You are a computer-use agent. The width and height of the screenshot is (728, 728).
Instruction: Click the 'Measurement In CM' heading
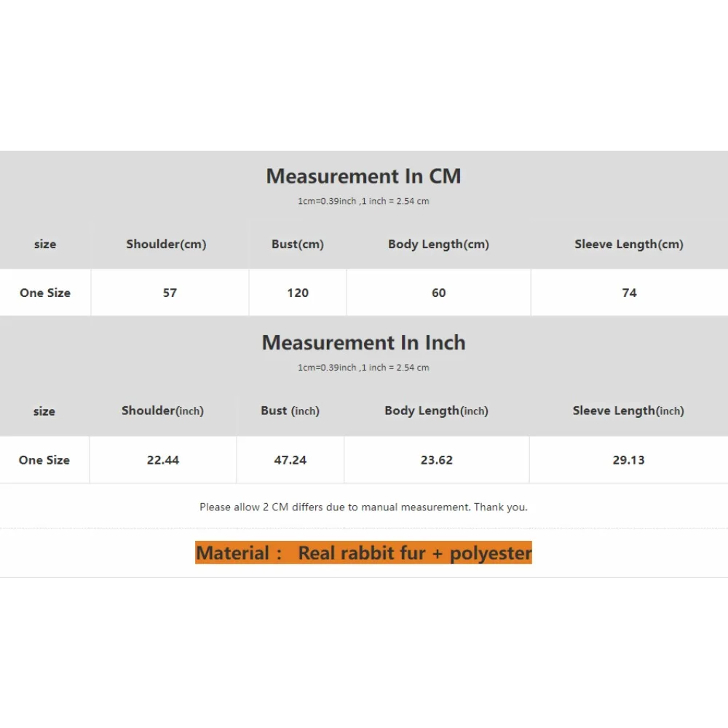(x=363, y=176)
